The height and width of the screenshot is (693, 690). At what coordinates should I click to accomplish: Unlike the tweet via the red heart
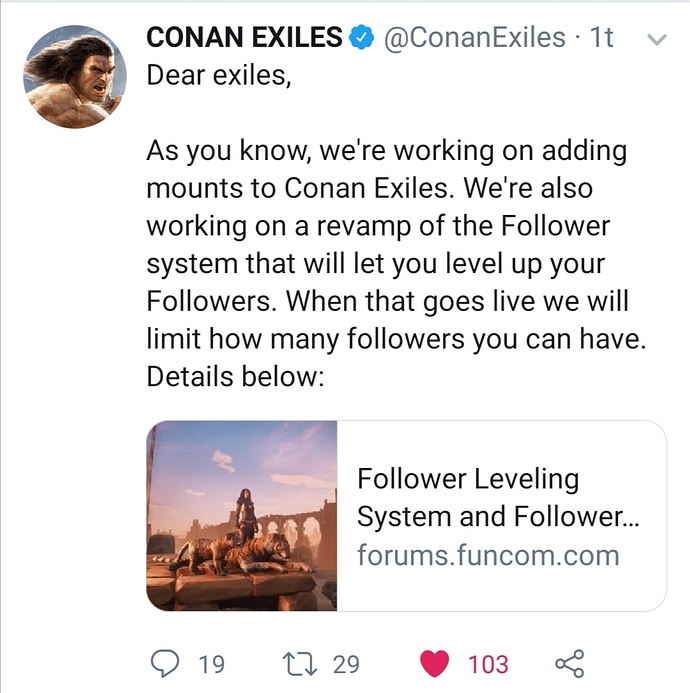click(433, 663)
